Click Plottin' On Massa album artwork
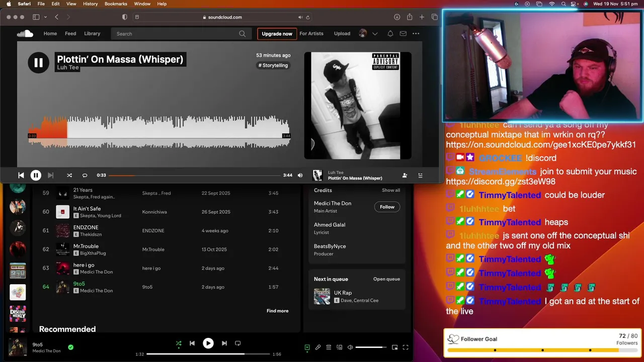This screenshot has height=362, width=644. pyautogui.click(x=358, y=106)
